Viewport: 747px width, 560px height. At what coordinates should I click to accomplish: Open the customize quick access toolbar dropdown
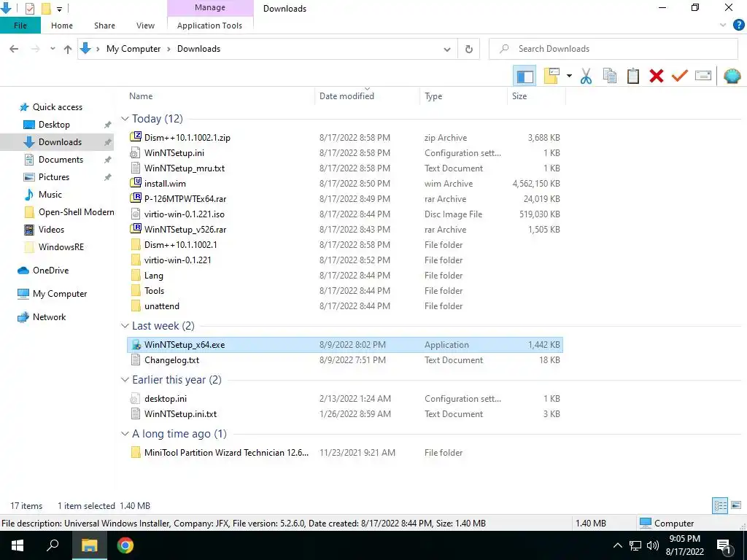[x=59, y=9]
